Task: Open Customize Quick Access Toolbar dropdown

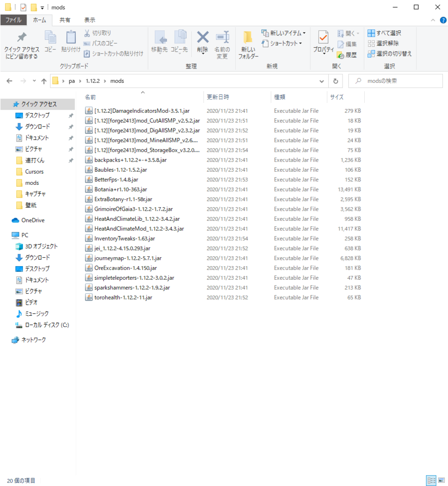Action: click(42, 8)
